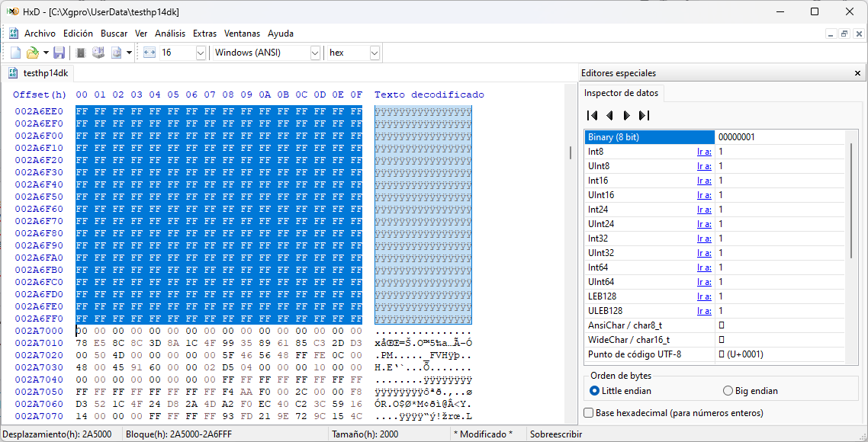This screenshot has width=868, height=442.
Task: Open the Análisis menu
Action: pyautogui.click(x=170, y=34)
